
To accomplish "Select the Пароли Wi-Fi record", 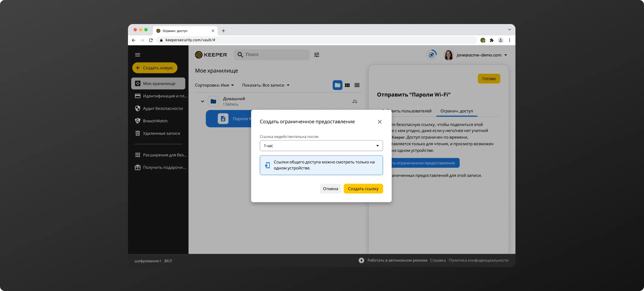I will [228, 119].
